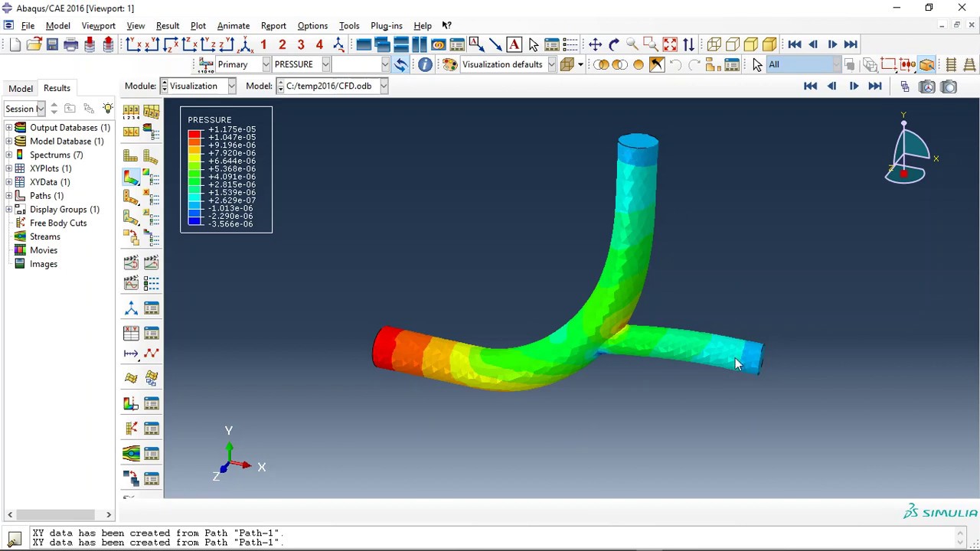The width and height of the screenshot is (980, 551).
Task: Save the model database with the disk icon
Action: (x=52, y=44)
